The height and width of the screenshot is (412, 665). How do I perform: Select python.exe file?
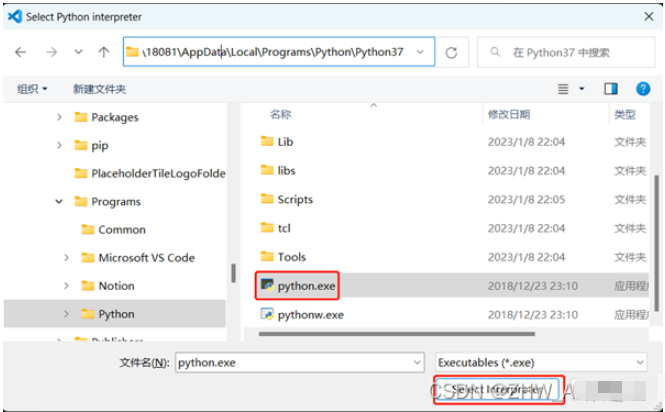[x=298, y=286]
